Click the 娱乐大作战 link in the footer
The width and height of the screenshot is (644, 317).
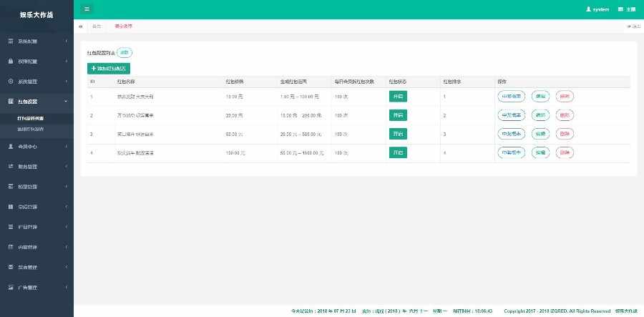coord(626,311)
